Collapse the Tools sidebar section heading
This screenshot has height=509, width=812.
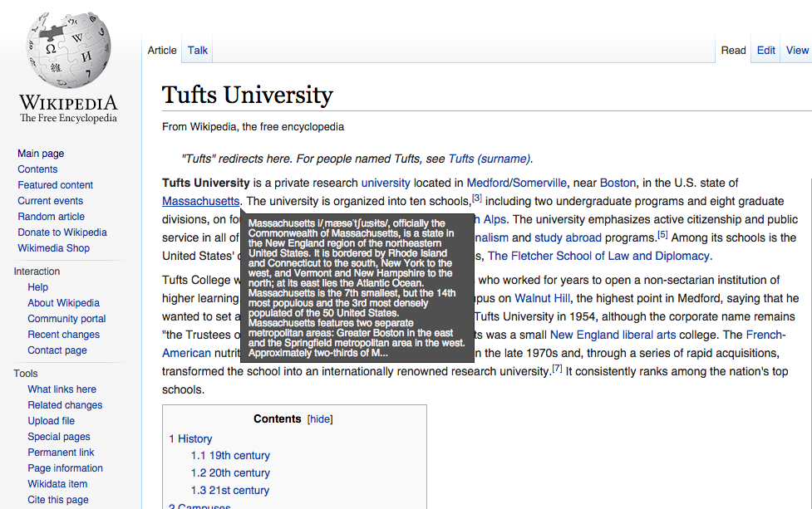[x=26, y=374]
